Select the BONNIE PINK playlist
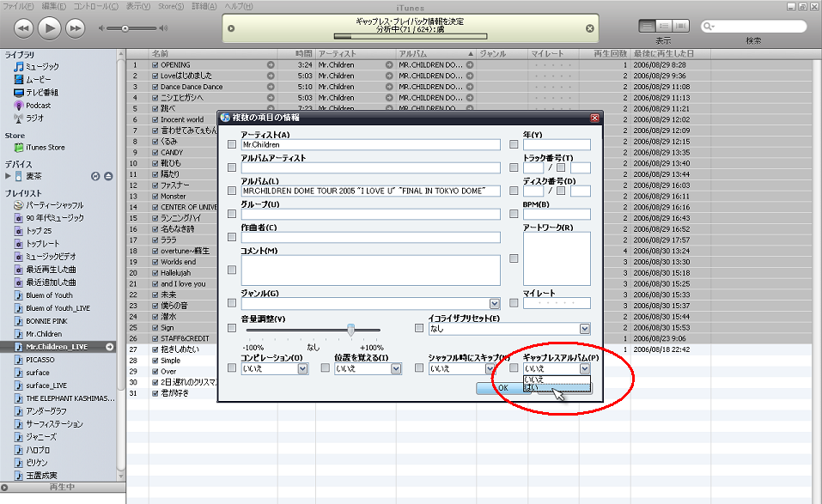 (x=41, y=321)
